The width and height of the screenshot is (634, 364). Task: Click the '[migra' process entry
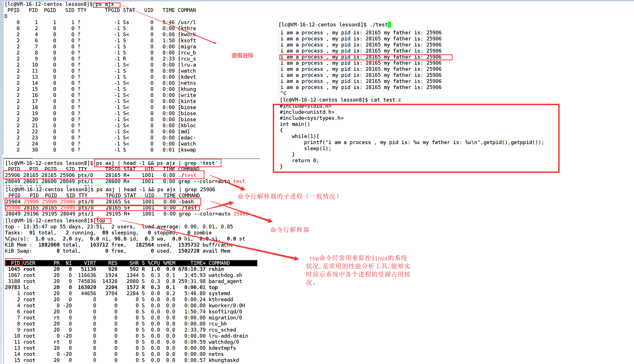point(187,47)
